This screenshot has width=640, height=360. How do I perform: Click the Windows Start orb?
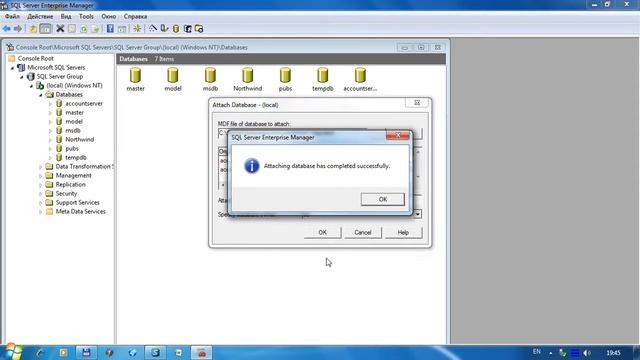pyautogui.click(x=13, y=352)
